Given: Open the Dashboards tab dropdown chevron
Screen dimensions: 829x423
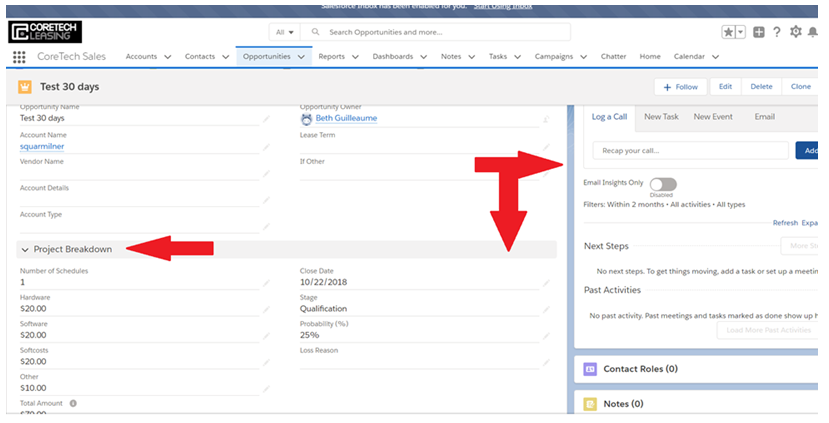Looking at the screenshot, I should pos(423,57).
